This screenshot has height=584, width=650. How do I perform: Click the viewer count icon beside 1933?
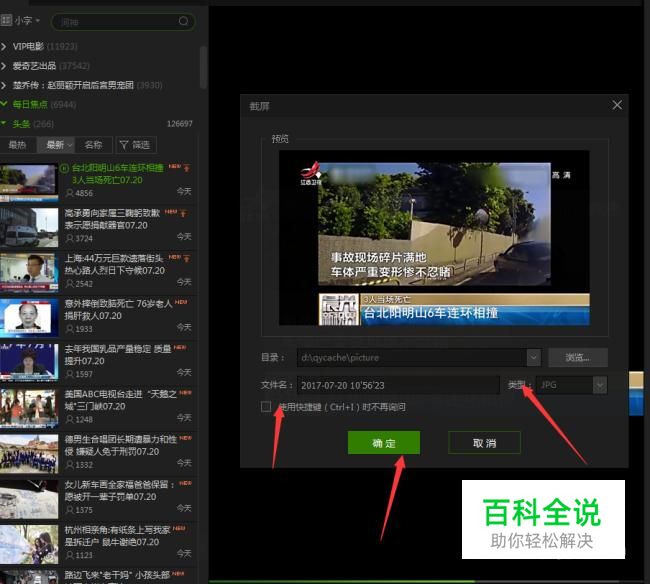click(70, 329)
